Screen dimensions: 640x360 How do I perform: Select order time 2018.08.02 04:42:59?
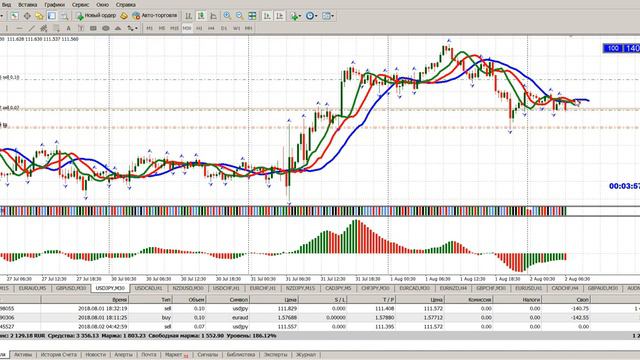point(102,327)
